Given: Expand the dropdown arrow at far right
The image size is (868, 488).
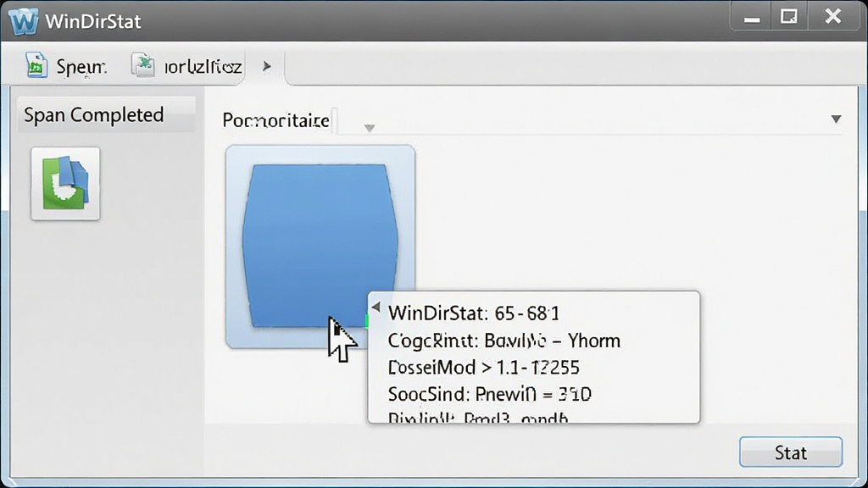Looking at the screenshot, I should [x=836, y=119].
